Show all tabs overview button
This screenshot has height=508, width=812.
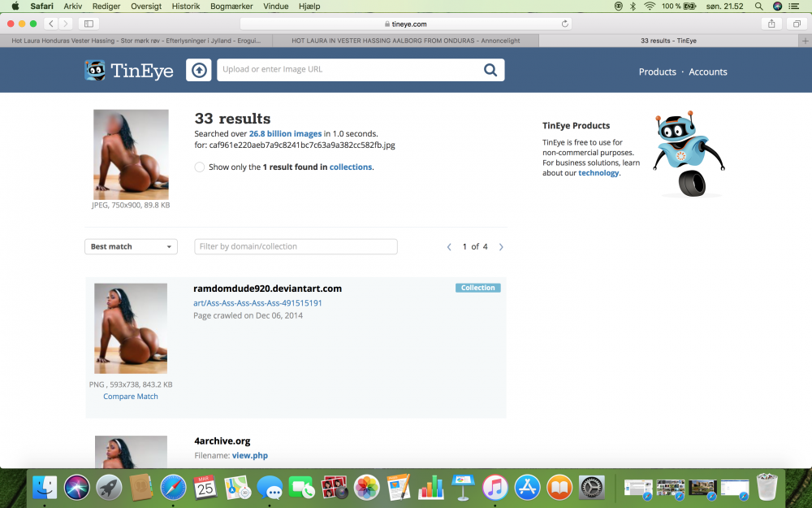[797, 24]
